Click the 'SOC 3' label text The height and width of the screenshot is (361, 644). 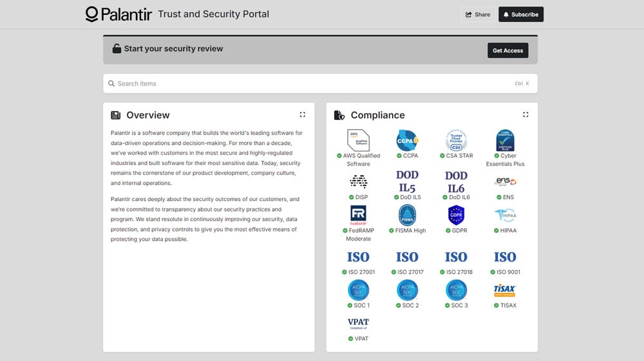(459, 305)
